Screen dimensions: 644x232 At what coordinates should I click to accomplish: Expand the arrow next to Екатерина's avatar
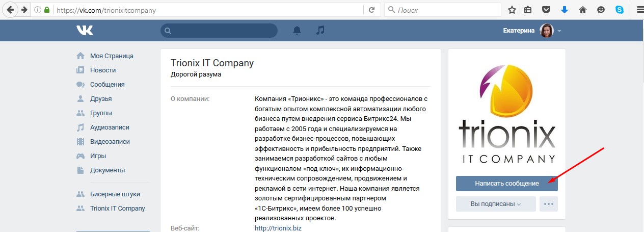(x=559, y=31)
